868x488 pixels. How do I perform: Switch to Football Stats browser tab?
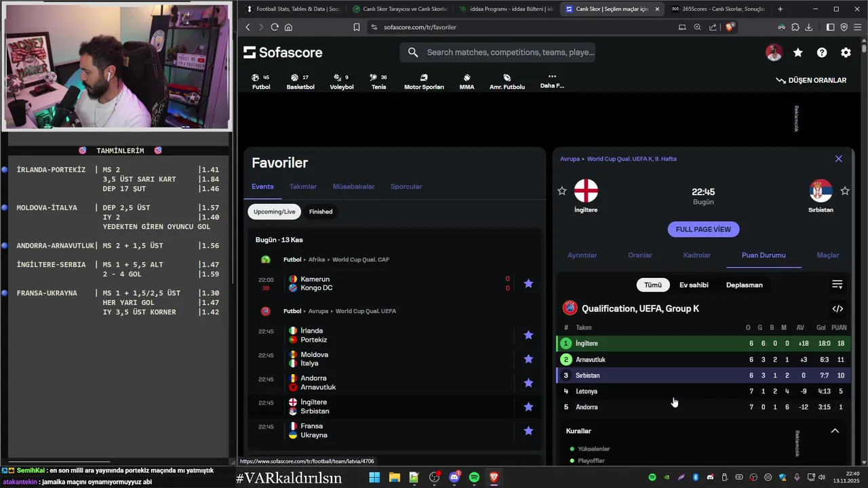click(x=292, y=9)
